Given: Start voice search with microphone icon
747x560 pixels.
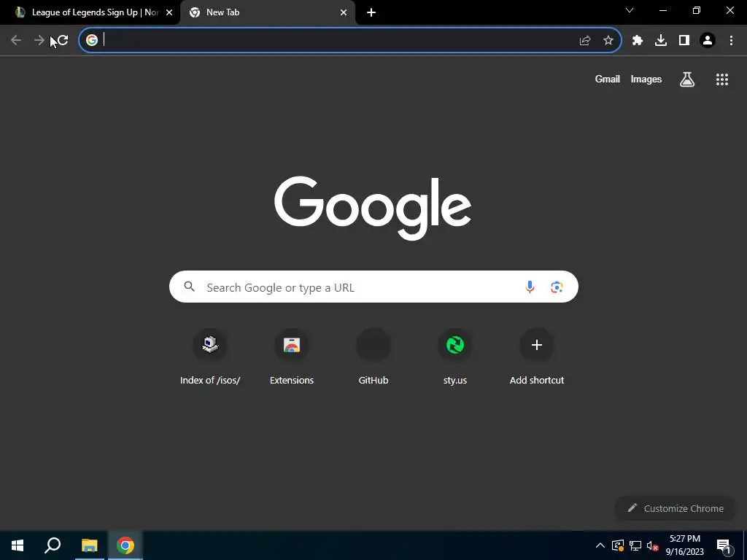Looking at the screenshot, I should (x=530, y=287).
